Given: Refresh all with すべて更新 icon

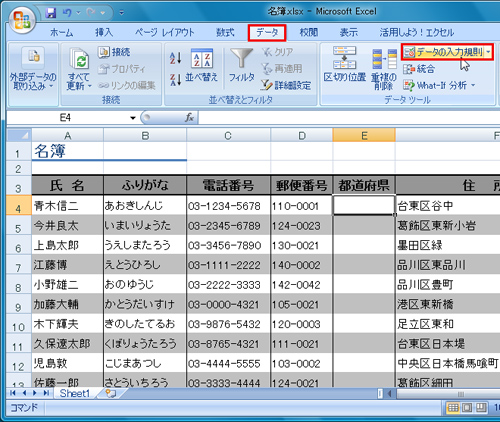Looking at the screenshot, I should [79, 69].
